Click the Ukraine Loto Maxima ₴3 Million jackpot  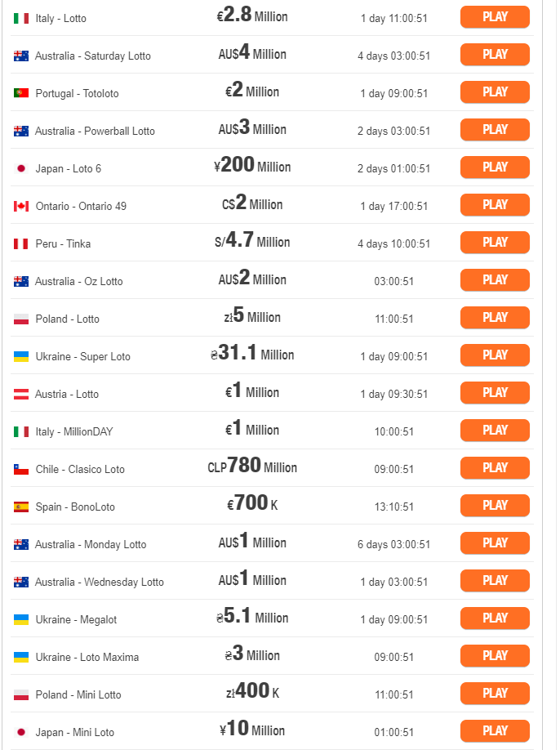(252, 654)
